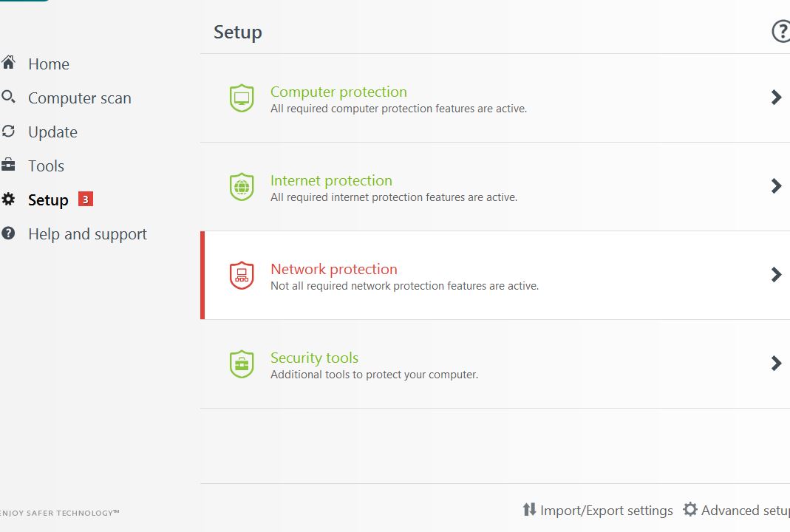
Task: Click the Import/Export arrows icon
Action: point(529,510)
